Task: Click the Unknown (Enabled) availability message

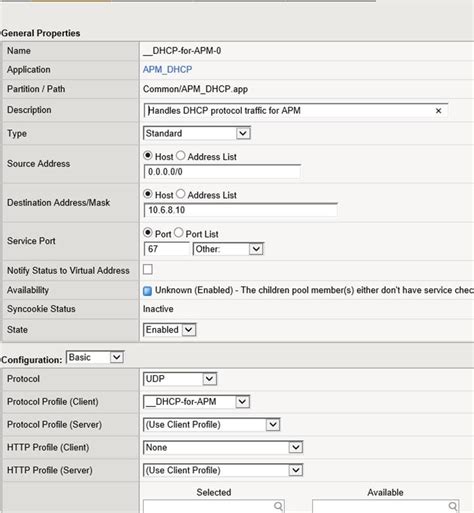Action: (314, 290)
